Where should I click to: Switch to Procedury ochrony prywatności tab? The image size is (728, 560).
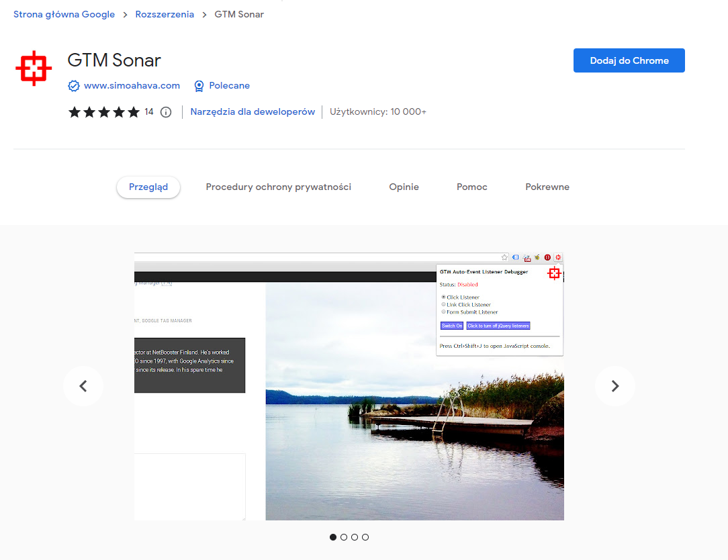pyautogui.click(x=279, y=187)
